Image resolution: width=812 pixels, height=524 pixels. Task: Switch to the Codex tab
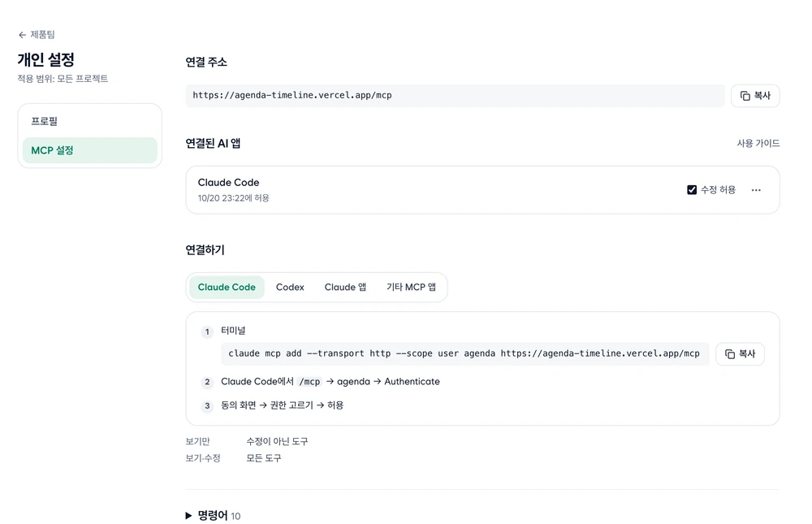pyautogui.click(x=290, y=287)
